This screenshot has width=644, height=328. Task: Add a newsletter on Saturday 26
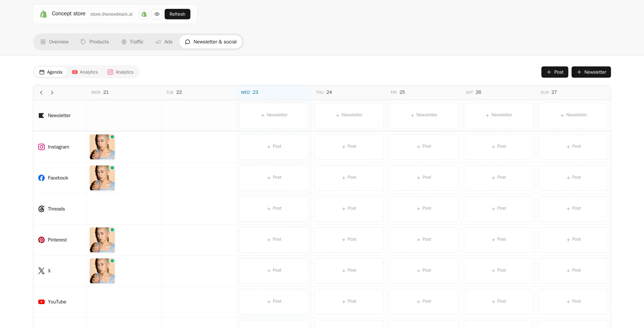click(498, 115)
